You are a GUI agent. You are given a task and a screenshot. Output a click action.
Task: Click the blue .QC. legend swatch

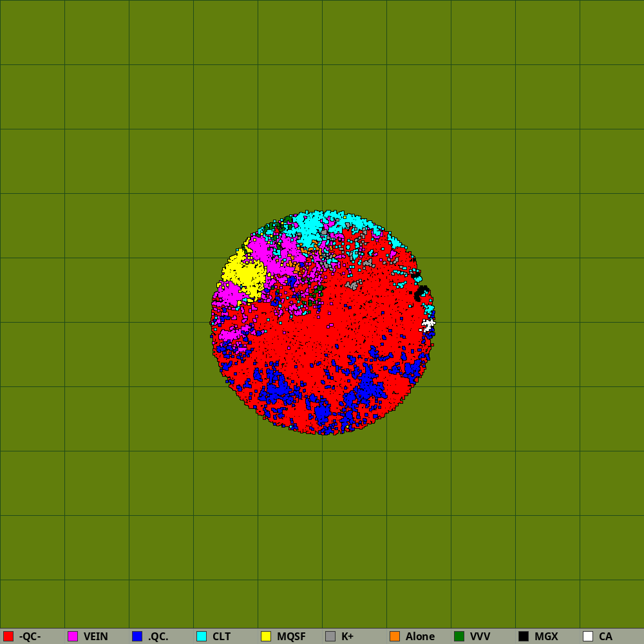point(137,636)
